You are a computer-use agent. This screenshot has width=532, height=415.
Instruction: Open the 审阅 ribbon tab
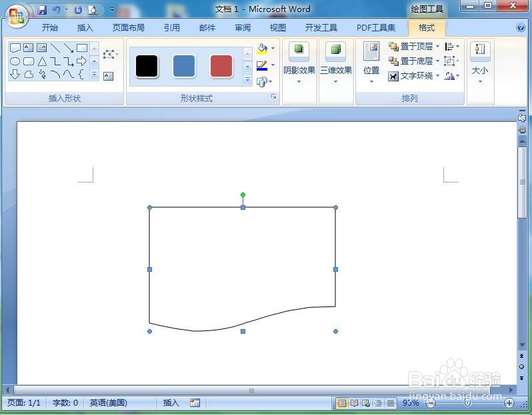[x=243, y=28]
